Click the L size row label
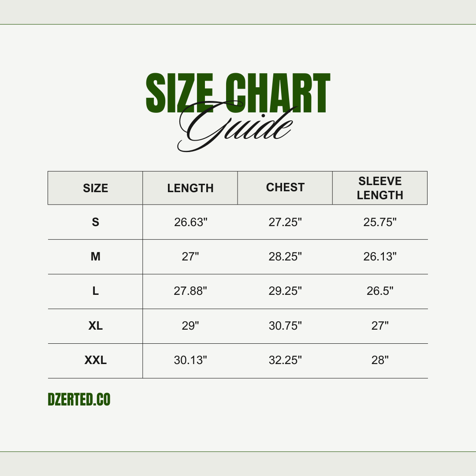Image resolution: width=476 pixels, height=476 pixels. click(x=96, y=291)
